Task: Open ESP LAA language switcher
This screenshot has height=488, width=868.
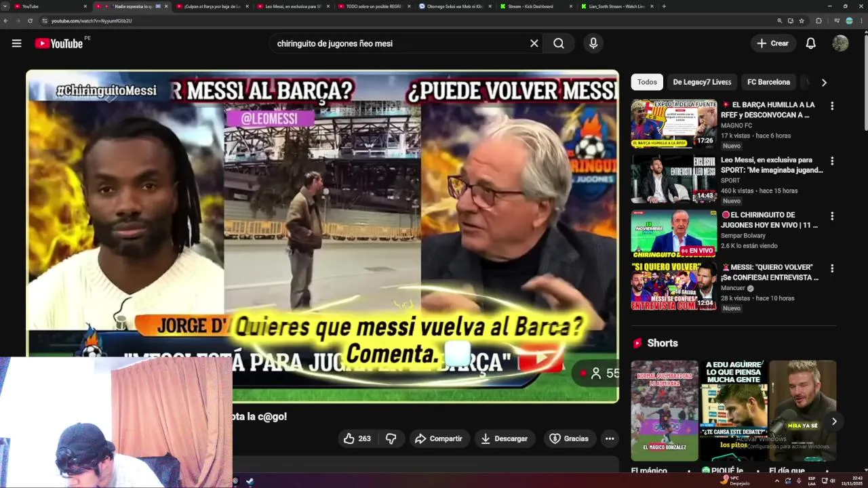Action: [812, 481]
